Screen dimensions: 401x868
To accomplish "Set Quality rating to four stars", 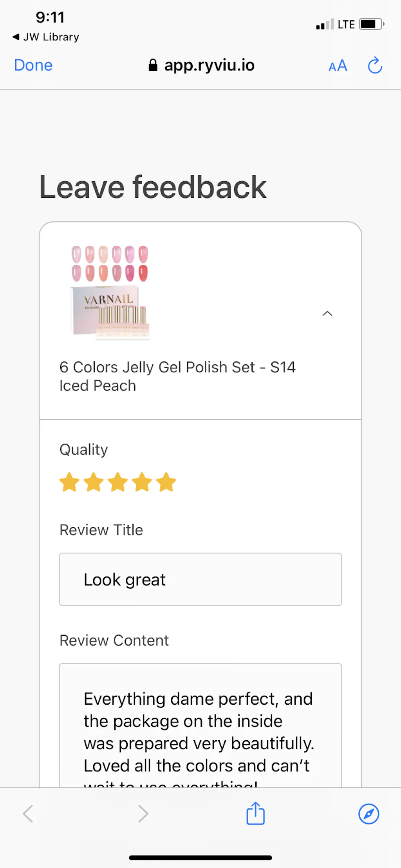I will pyautogui.click(x=142, y=482).
